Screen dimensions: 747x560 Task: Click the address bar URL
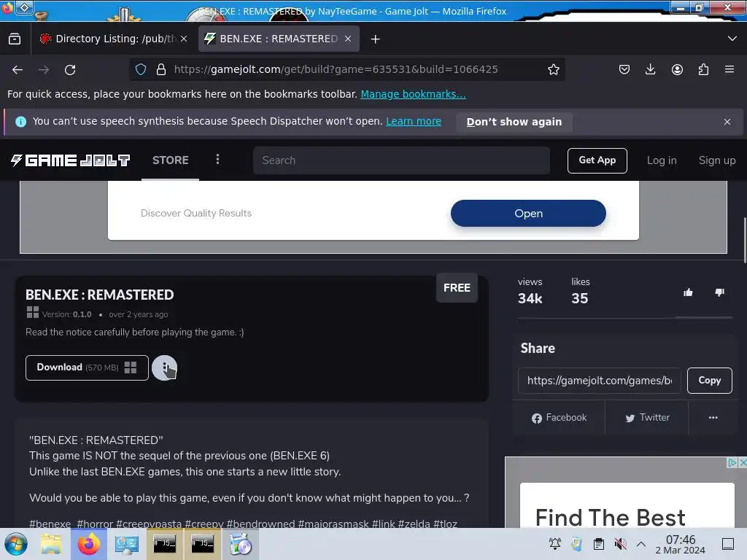click(336, 69)
